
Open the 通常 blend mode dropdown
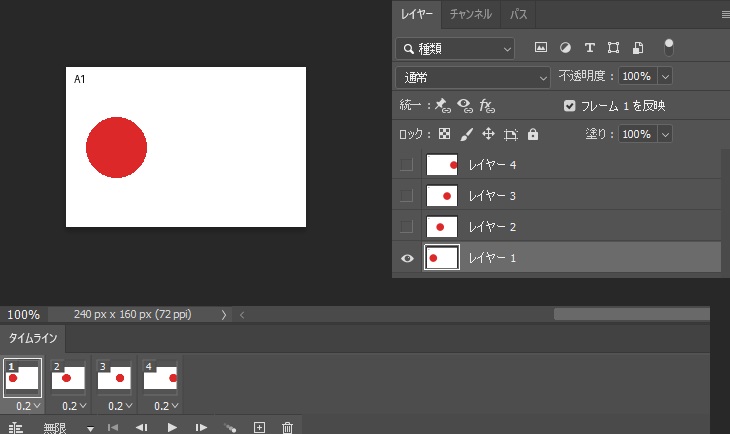click(x=473, y=77)
